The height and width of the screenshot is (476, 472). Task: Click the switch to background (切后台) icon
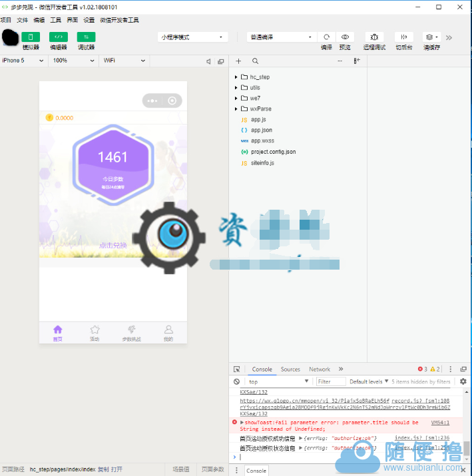click(404, 37)
